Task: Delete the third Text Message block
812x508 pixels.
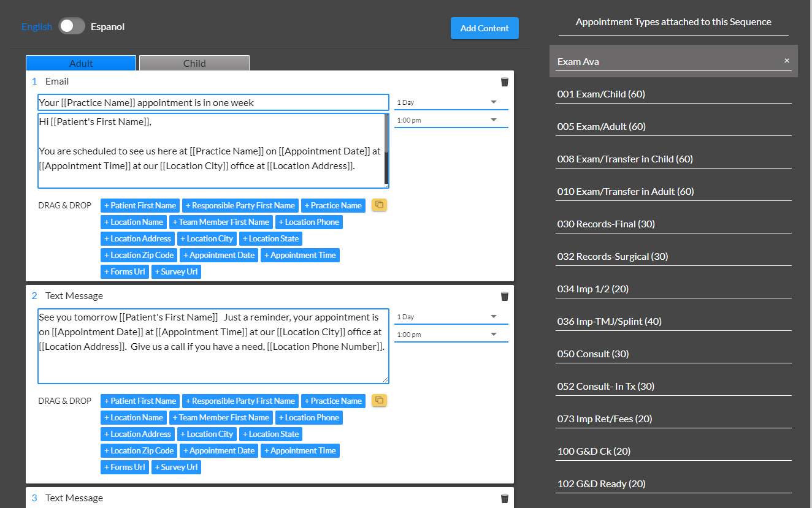Action: pyautogui.click(x=504, y=498)
